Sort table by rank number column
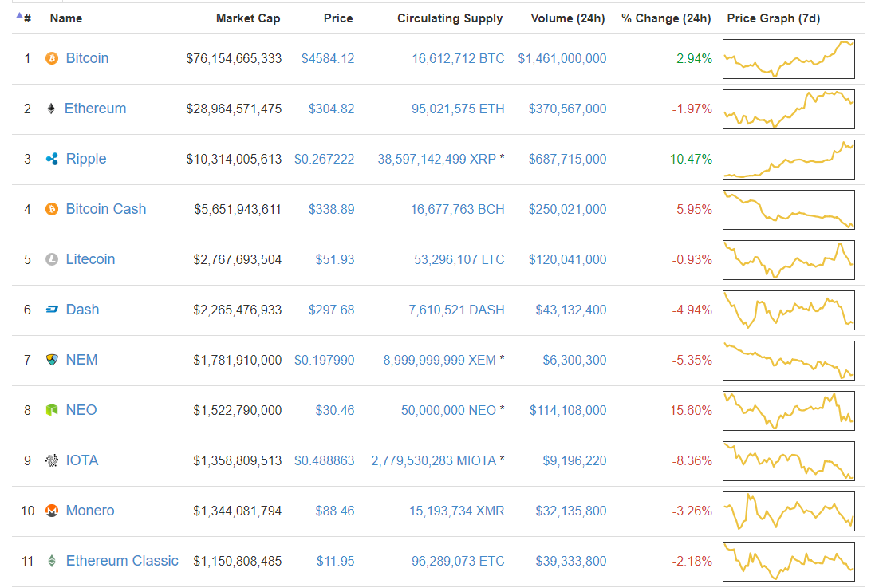The height and width of the screenshot is (588, 879). point(26,18)
